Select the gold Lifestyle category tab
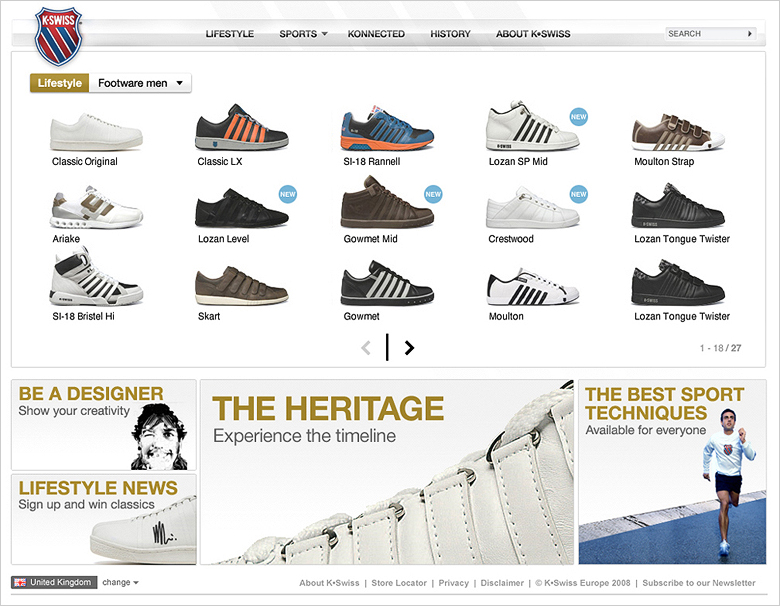 click(x=60, y=83)
